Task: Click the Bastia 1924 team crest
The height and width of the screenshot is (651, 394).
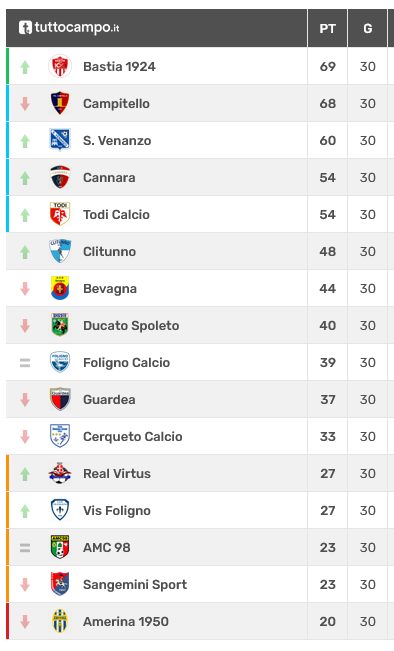Action: point(60,66)
